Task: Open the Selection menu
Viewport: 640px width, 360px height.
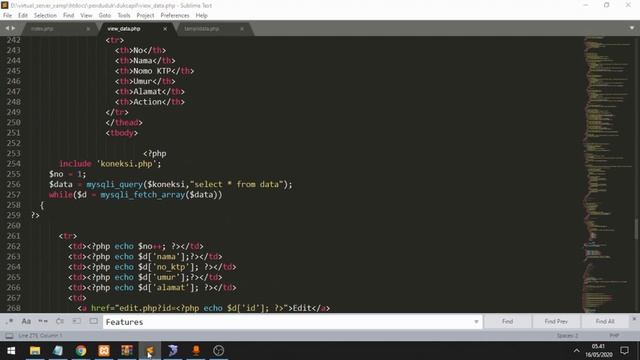Action: click(45, 16)
